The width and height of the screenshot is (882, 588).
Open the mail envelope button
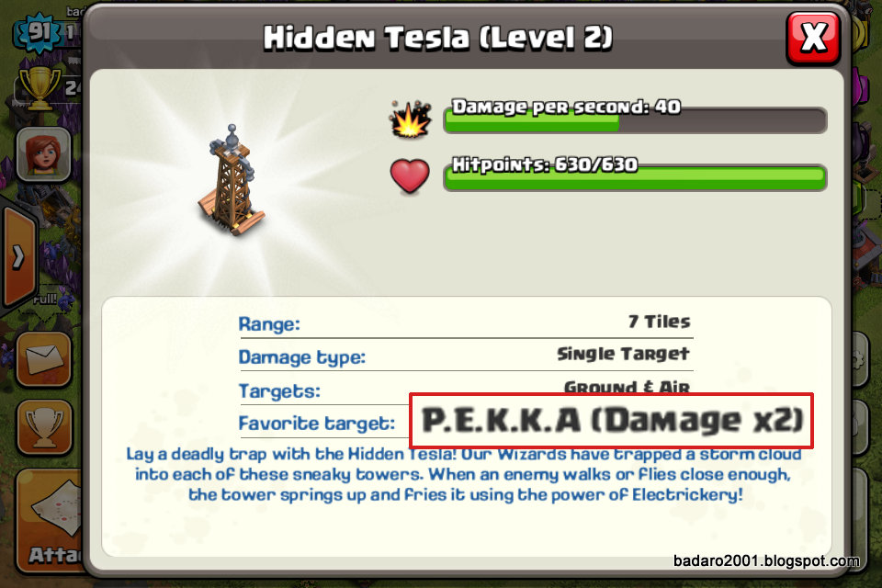[44, 360]
